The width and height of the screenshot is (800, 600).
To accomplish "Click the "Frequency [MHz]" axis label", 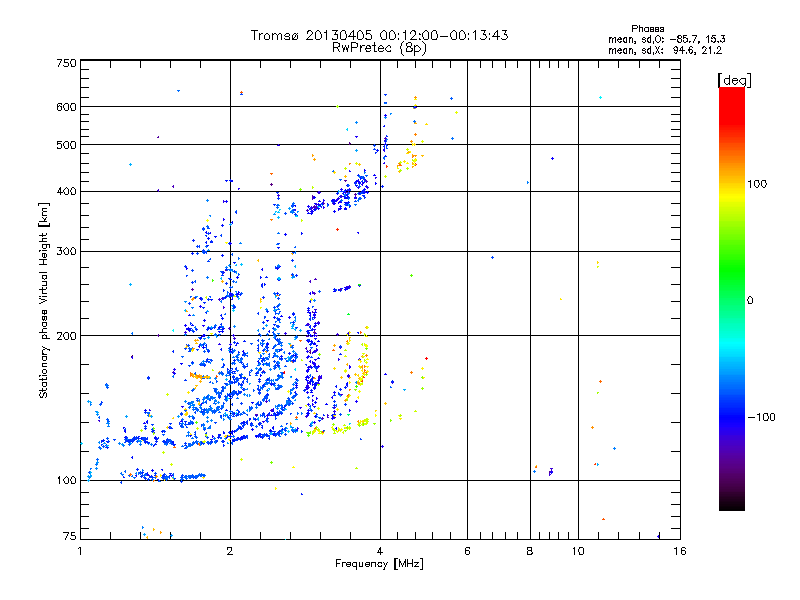I will click(379, 564).
